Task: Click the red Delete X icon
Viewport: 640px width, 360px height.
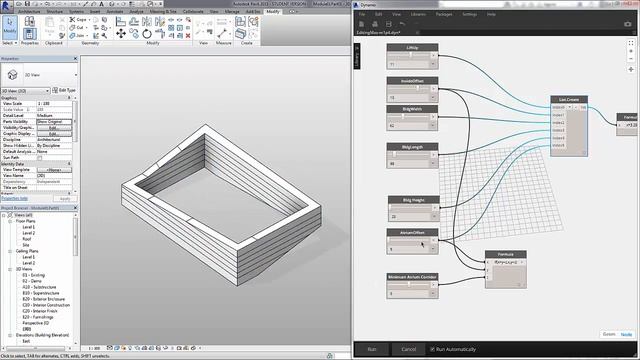Action: coord(188,36)
